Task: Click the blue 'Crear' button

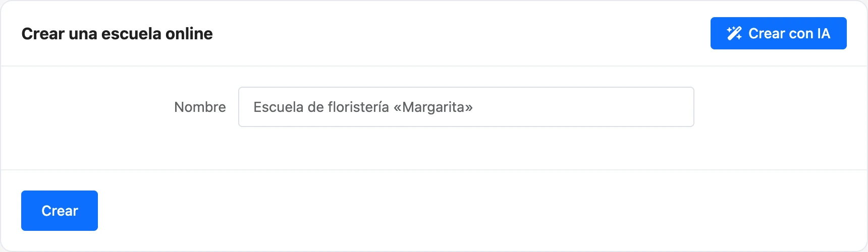Action: click(60, 211)
